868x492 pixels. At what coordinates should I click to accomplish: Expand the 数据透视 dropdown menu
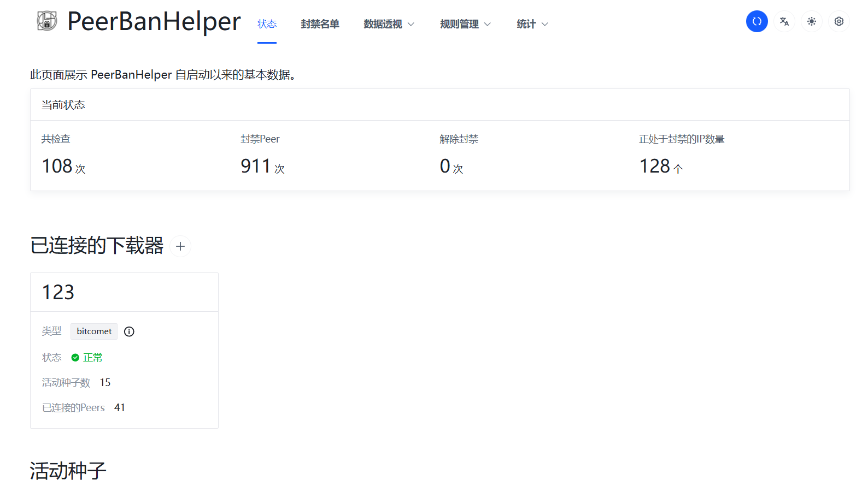(389, 24)
